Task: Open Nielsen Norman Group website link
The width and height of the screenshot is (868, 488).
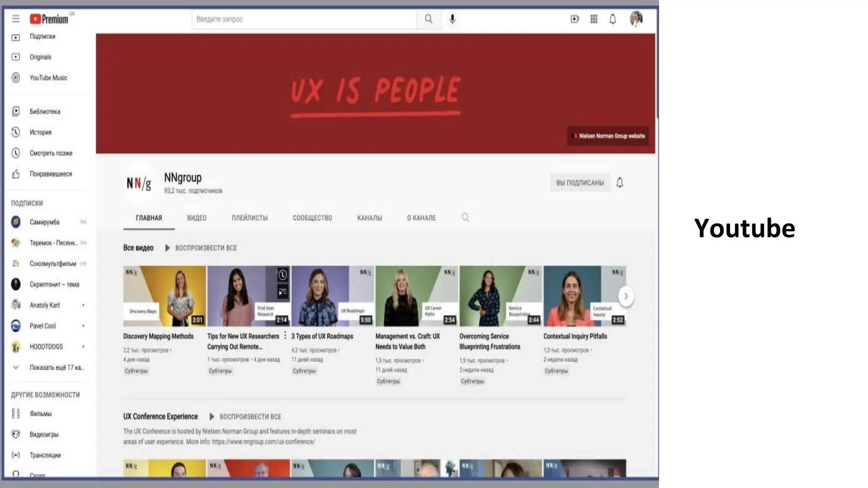Action: click(608, 136)
